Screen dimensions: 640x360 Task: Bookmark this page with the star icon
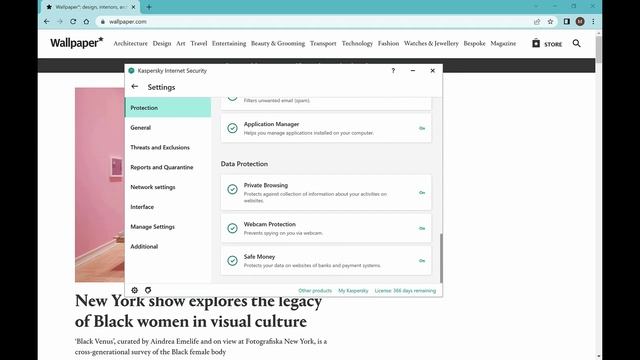click(x=550, y=22)
